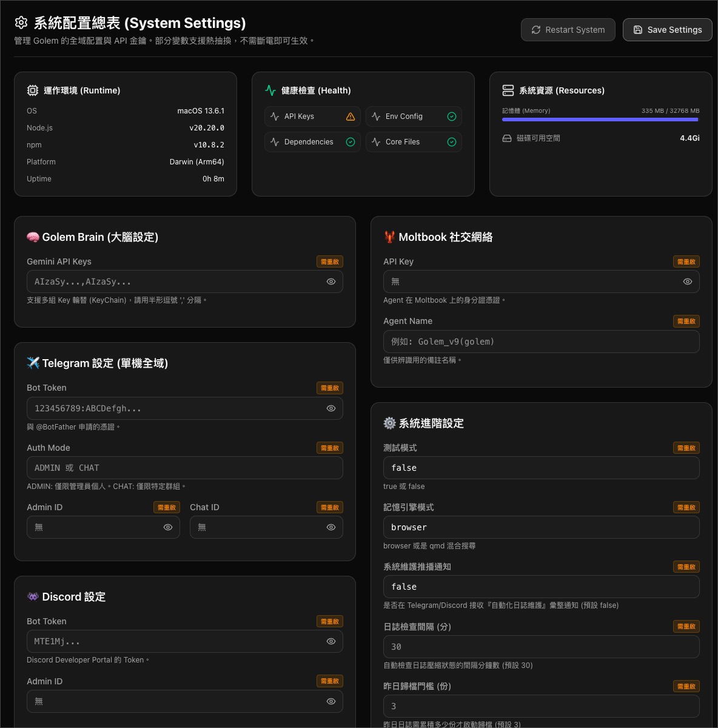This screenshot has width=718, height=728.
Task: Focus the Moltbook API Key input field
Action: click(542, 281)
